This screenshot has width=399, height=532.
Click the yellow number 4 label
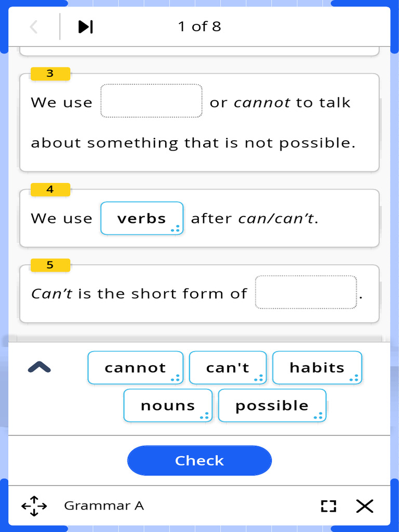(x=50, y=189)
